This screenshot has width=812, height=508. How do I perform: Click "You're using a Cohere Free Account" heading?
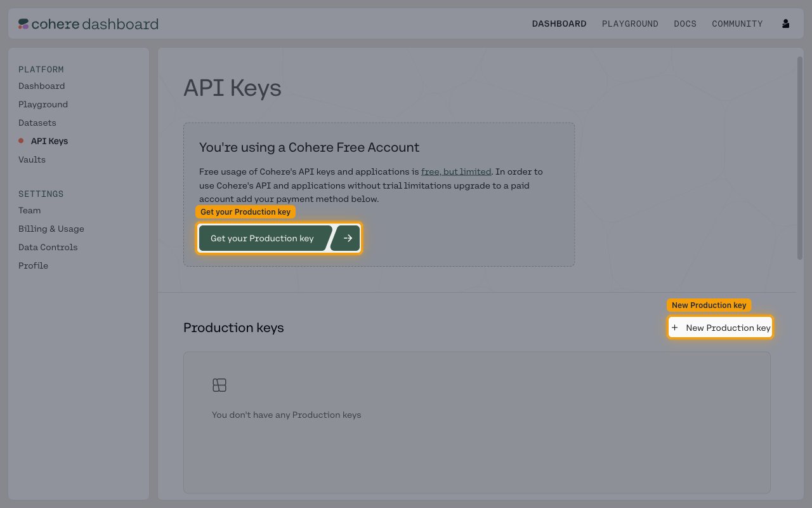coord(309,147)
